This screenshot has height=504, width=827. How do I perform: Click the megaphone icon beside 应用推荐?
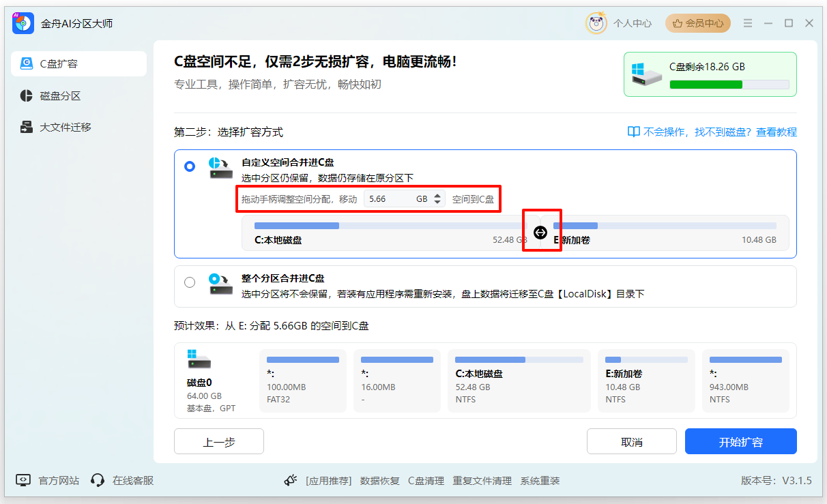[290, 480]
